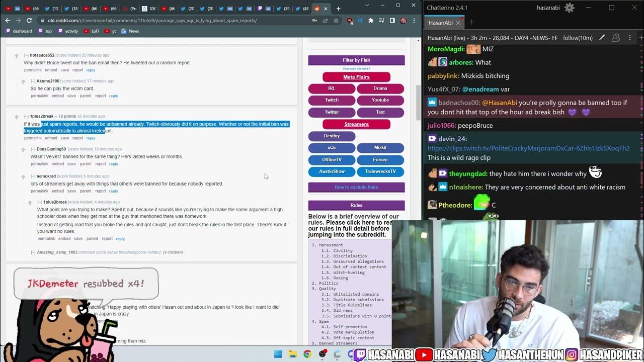Open the Chrome extensions puzzle menu
Screen dimensions: 644x362
(x=371, y=21)
